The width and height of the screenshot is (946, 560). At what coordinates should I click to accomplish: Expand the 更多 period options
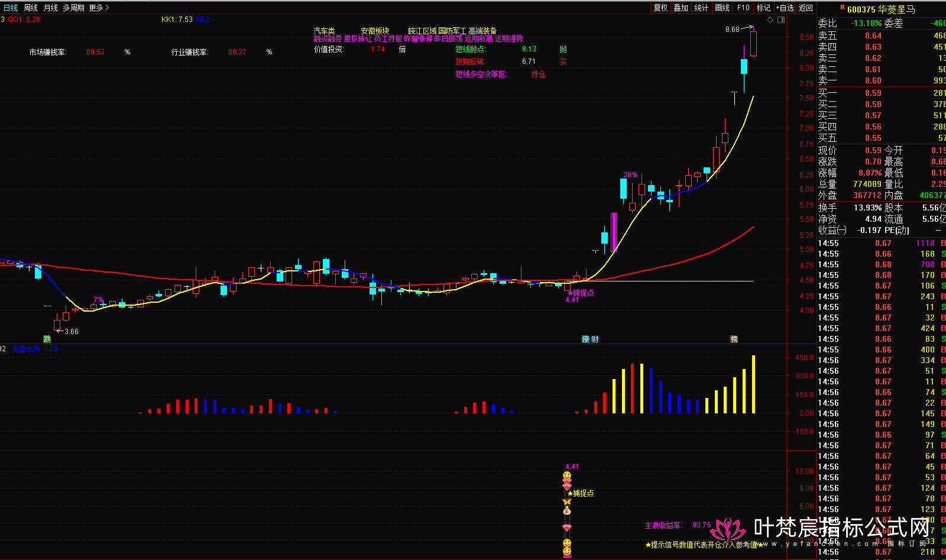pos(99,8)
